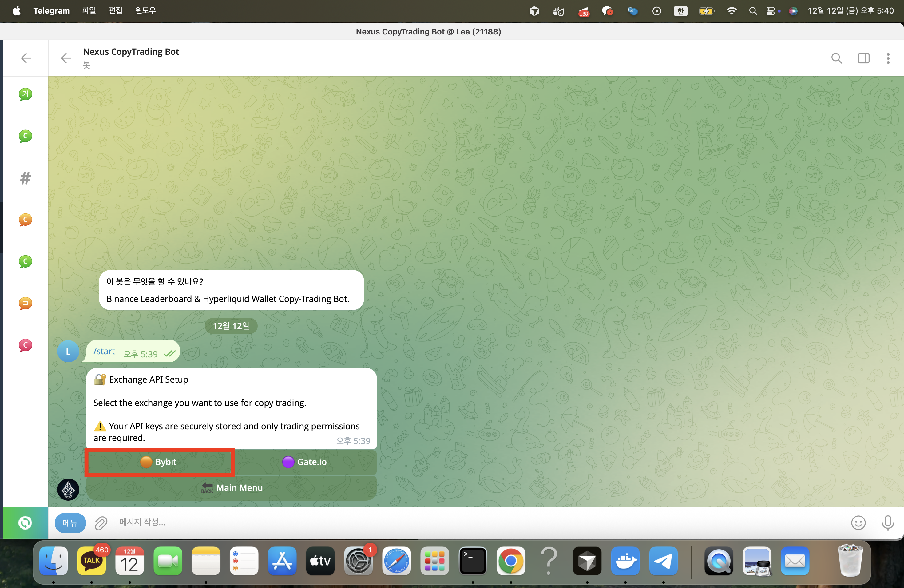Viewport: 904px width, 588px height.
Task: Open the emoji picker smiley icon
Action: coord(858,523)
